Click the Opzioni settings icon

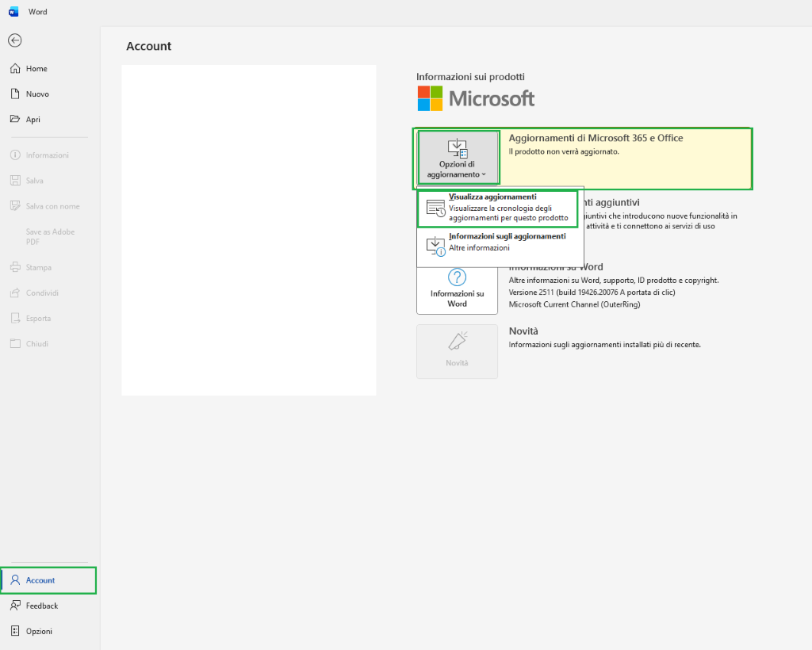[x=16, y=630]
